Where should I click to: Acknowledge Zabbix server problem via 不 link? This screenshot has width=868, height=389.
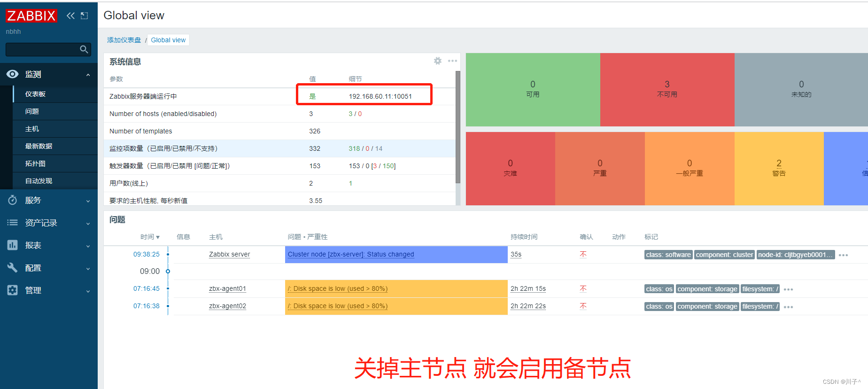(583, 254)
